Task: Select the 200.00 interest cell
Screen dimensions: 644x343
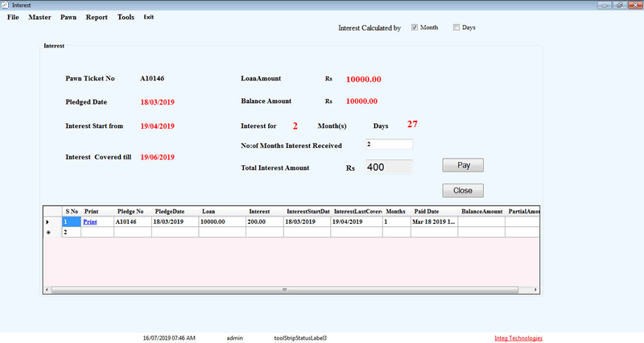Action: coord(265,221)
